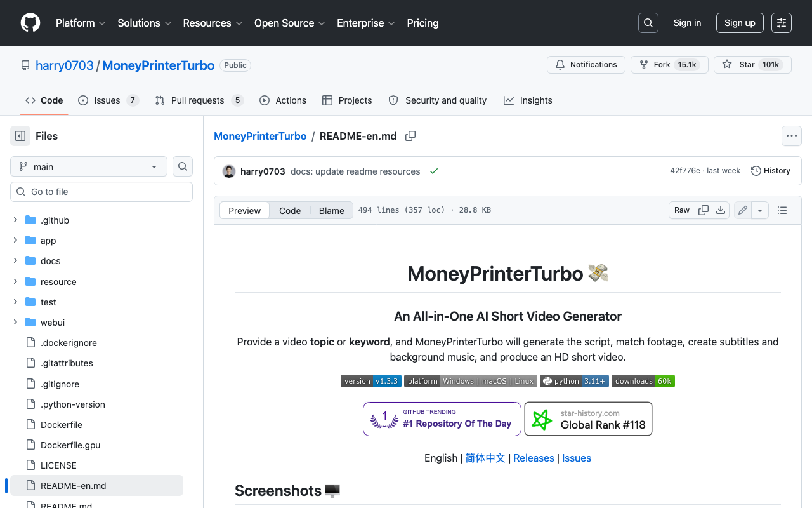The width and height of the screenshot is (812, 508).
Task: Open the Enterprise header menu
Action: coord(366,23)
